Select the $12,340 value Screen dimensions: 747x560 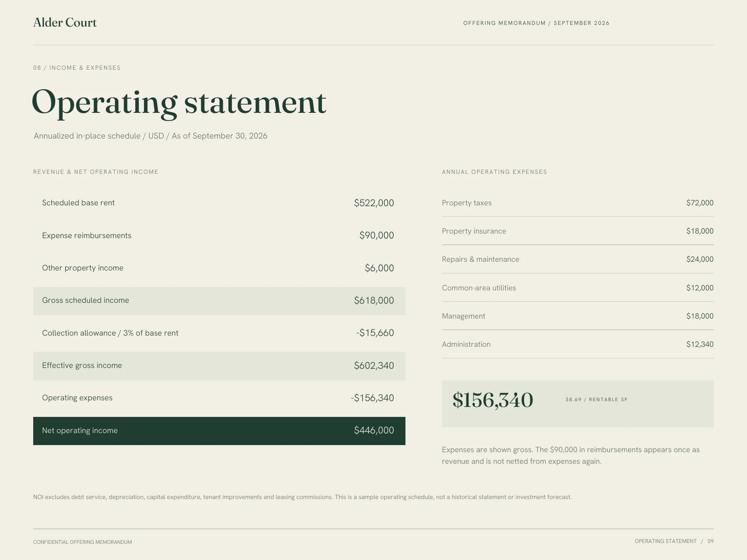pyautogui.click(x=700, y=344)
